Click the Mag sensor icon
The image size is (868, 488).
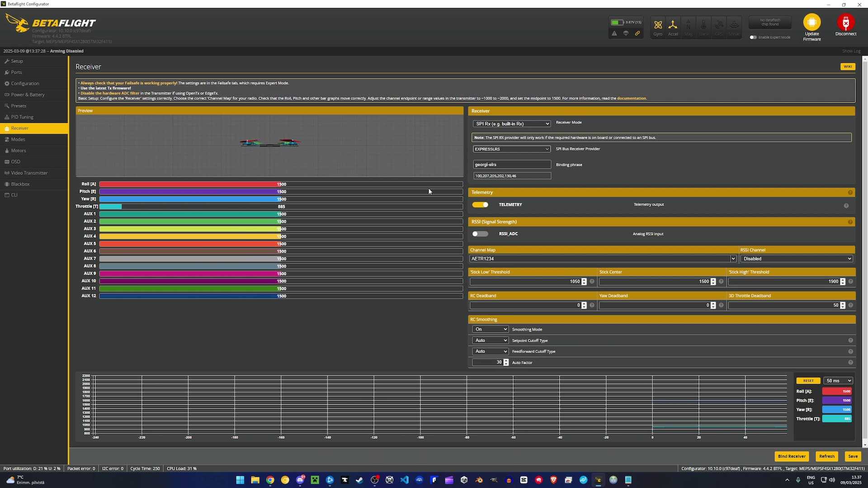688,27
